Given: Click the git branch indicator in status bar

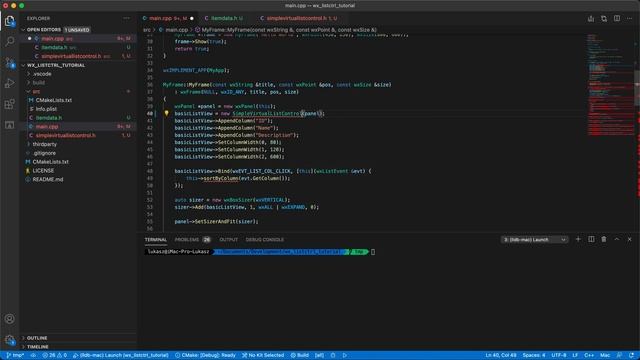Looking at the screenshot, I should point(15,355).
